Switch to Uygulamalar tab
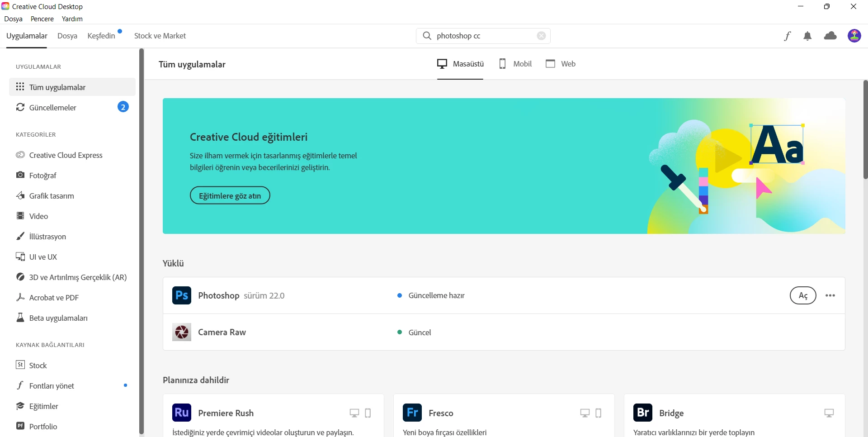Image resolution: width=868 pixels, height=437 pixels. click(x=27, y=36)
